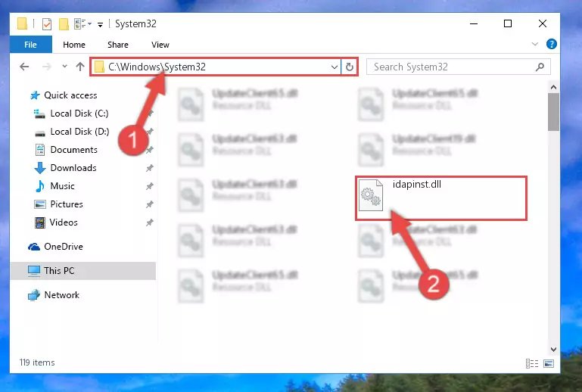The width and height of the screenshot is (582, 392).
Task: Click the Videos film icon in sidebar
Action: (x=39, y=222)
